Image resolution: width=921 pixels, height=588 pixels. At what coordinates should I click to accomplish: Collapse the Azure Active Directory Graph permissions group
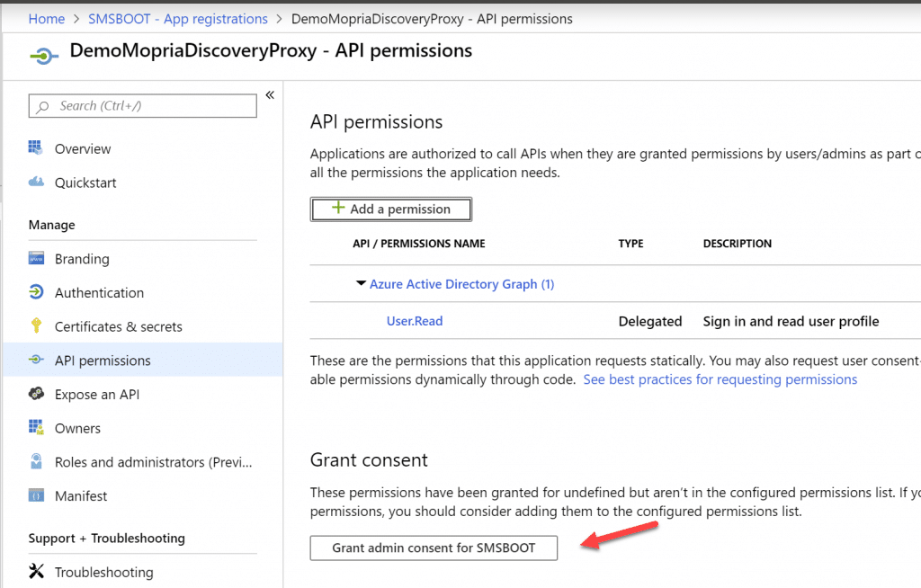point(360,284)
